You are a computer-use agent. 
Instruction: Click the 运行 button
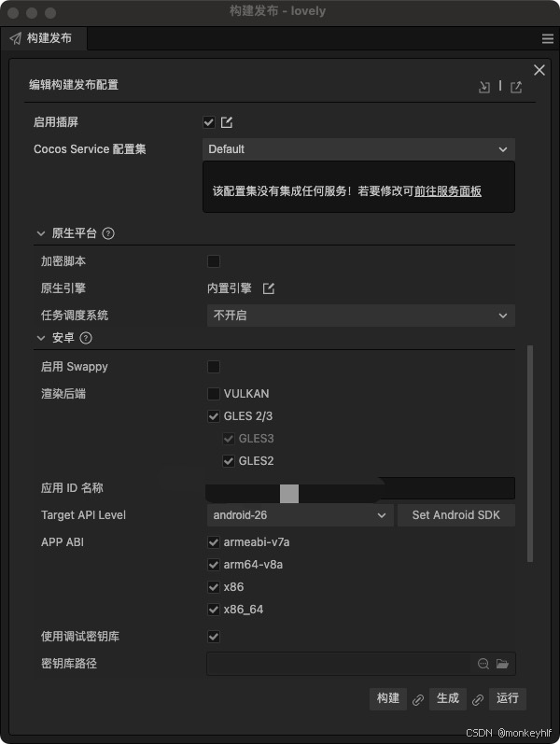click(508, 698)
